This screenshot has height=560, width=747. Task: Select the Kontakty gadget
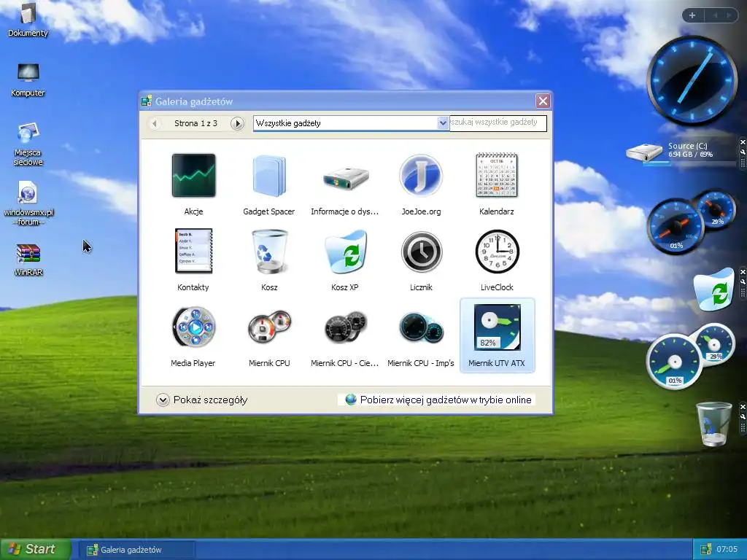tap(193, 260)
